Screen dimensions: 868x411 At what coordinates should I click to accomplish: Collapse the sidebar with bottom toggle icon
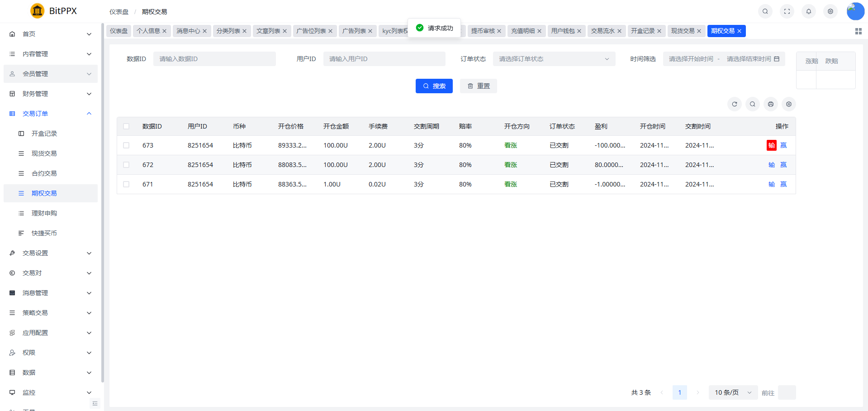pyautogui.click(x=95, y=403)
